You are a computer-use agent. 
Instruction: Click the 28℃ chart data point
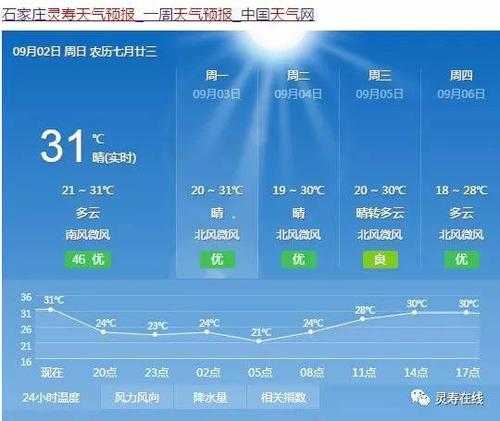363,319
